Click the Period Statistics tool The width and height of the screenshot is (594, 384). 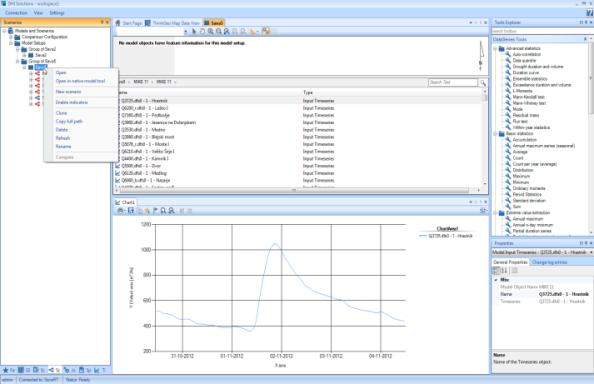click(x=527, y=194)
